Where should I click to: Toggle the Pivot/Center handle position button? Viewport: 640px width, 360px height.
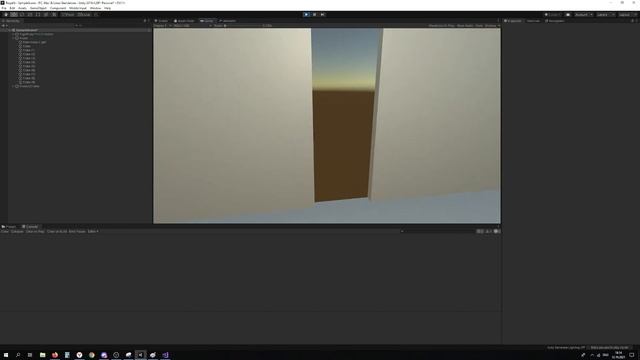click(x=69, y=15)
